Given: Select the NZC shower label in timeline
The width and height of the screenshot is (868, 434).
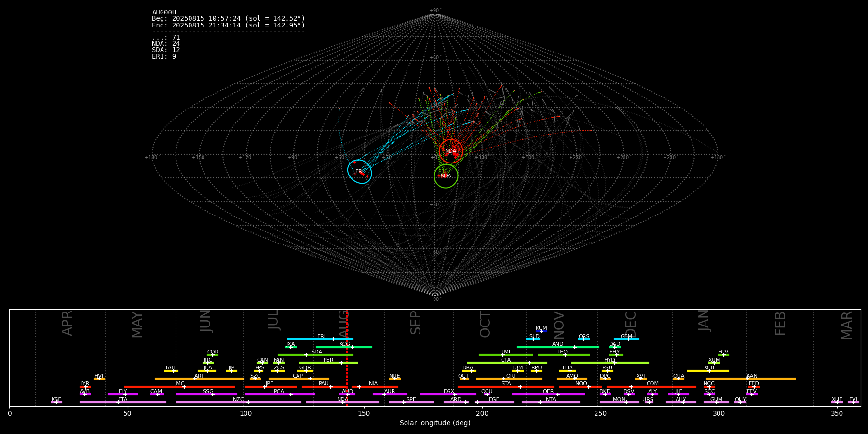Looking at the screenshot, I should [x=238, y=400].
